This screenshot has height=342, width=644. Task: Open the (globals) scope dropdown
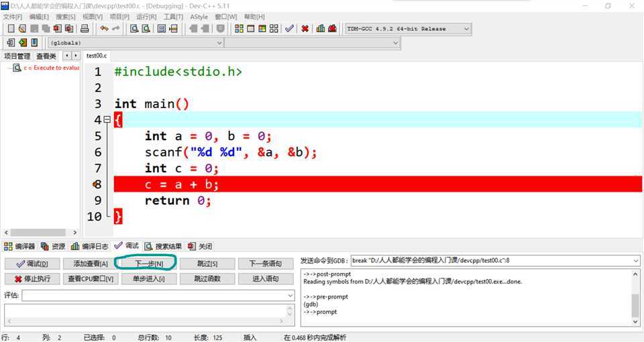219,43
